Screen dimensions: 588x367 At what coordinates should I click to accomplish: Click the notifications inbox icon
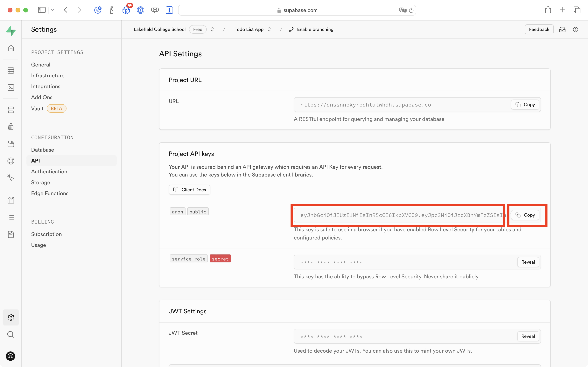click(x=562, y=30)
